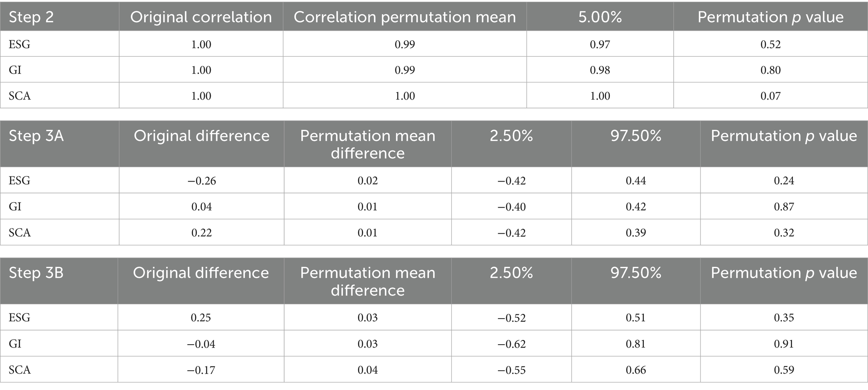Click the 0.87 p value cell
Image resolution: width=868 pixels, height=390 pixels.
click(784, 206)
